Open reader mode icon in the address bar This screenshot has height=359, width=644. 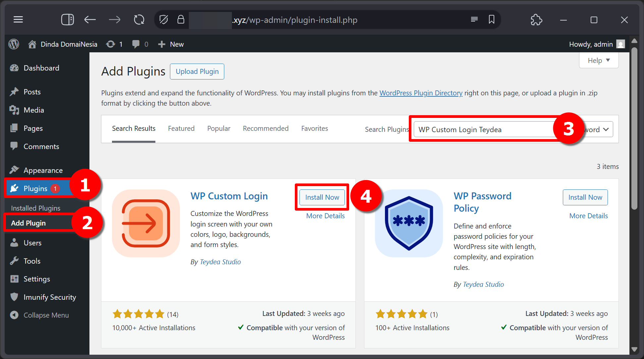tap(474, 20)
